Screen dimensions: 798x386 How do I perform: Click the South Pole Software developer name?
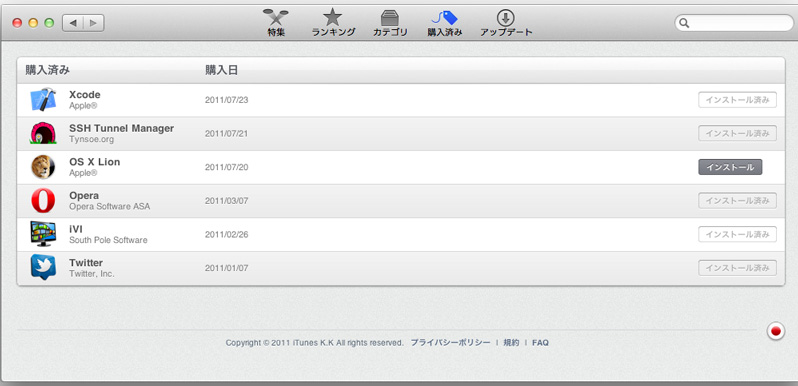(x=108, y=240)
